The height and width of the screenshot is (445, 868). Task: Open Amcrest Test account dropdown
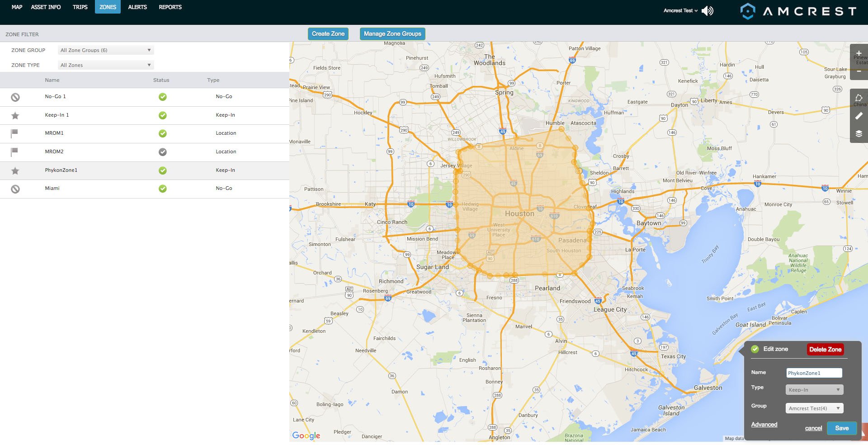680,11
